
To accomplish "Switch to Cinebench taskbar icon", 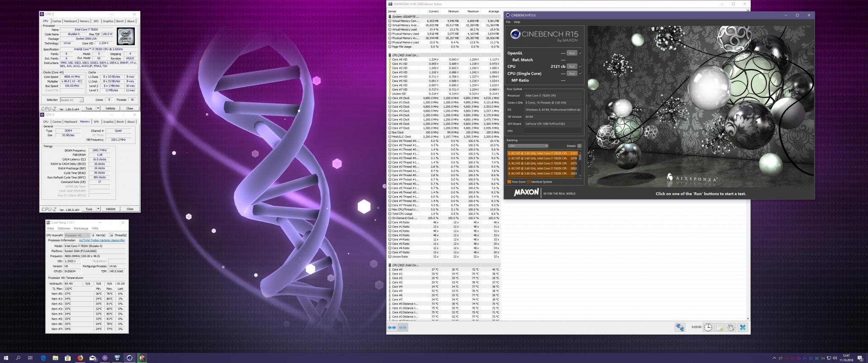I will point(130,358).
